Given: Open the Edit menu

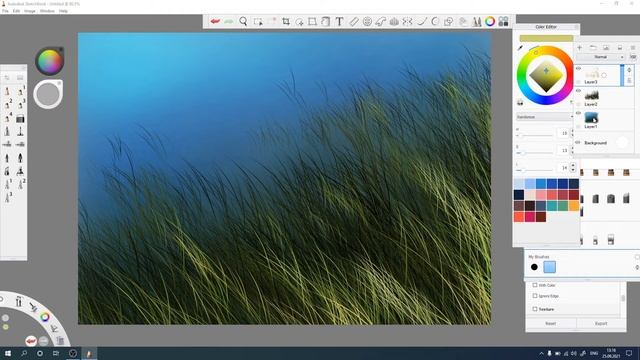Looking at the screenshot, I should 16,11.
